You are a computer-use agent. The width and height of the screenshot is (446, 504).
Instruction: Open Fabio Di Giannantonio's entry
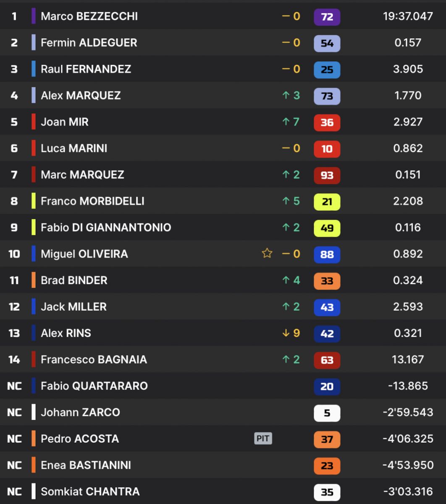coord(106,228)
